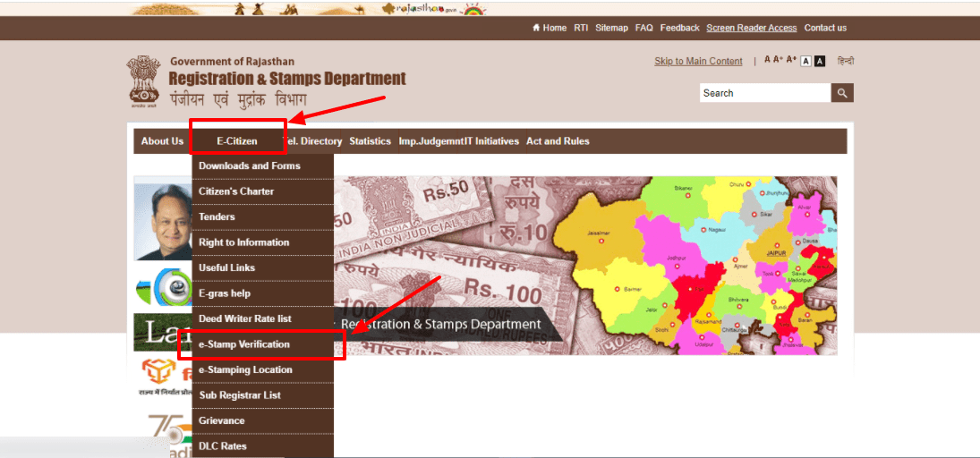Open the RTI link

pyautogui.click(x=581, y=28)
